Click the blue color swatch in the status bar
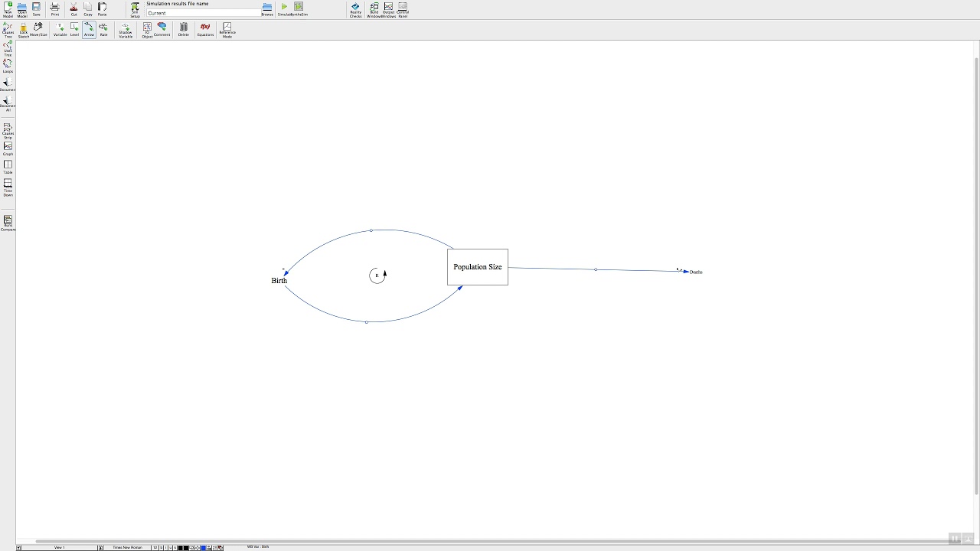980x551 pixels. 203,547
